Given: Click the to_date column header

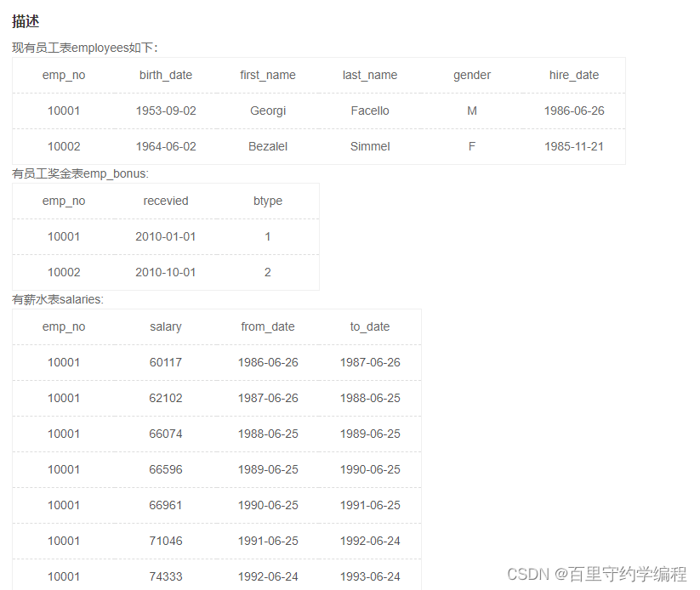Looking at the screenshot, I should tap(370, 326).
